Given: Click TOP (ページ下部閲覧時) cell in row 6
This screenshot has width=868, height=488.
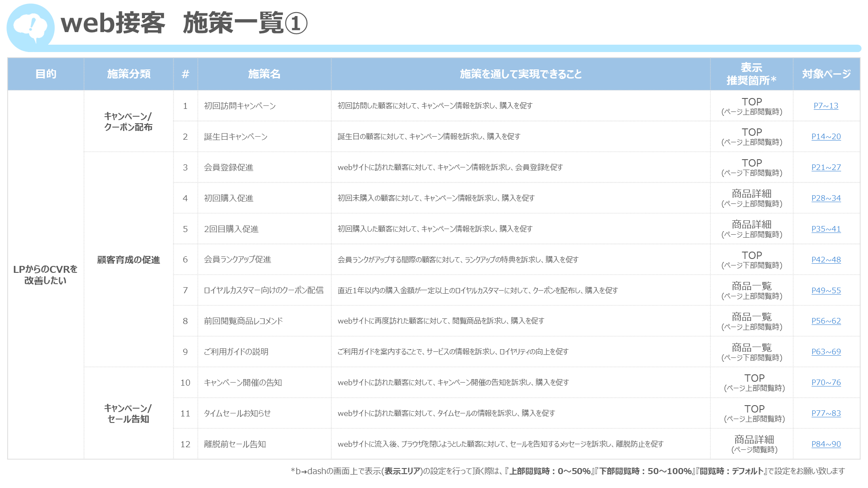Looking at the screenshot, I should 752,260.
